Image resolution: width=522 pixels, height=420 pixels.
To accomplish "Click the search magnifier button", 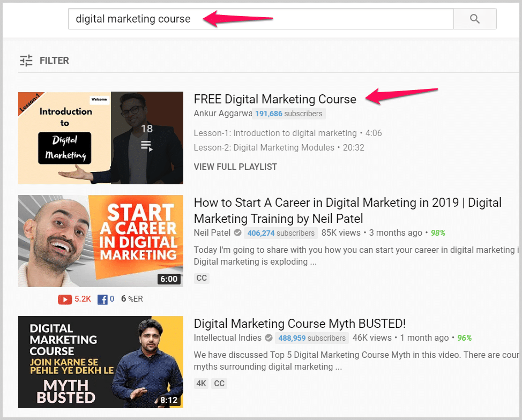I will coord(475,19).
